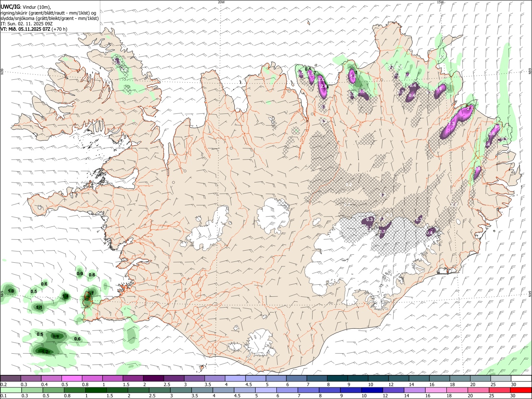Choose the light violet 14 rain-scale swatch
The width and height of the screenshot is (532, 399).
click(414, 390)
